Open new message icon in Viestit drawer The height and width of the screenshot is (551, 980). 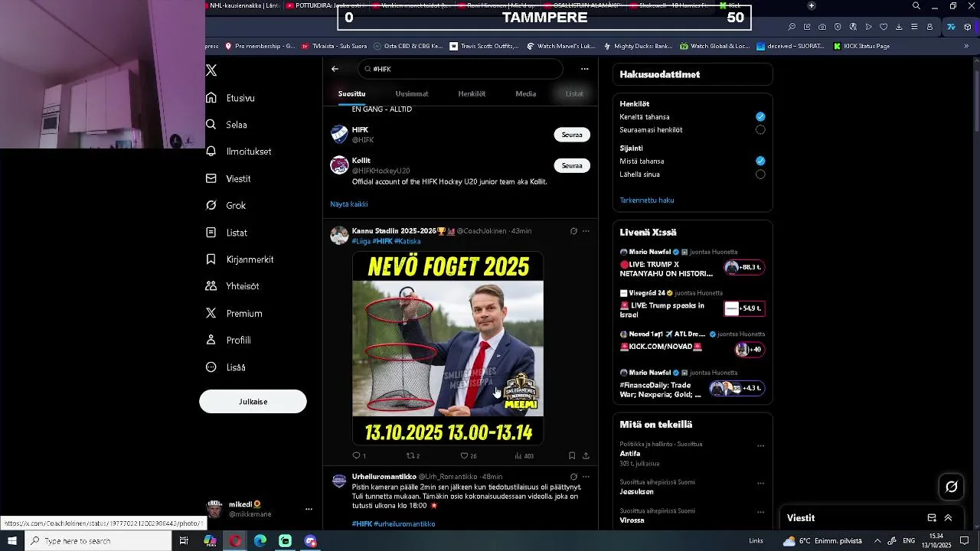(x=932, y=518)
